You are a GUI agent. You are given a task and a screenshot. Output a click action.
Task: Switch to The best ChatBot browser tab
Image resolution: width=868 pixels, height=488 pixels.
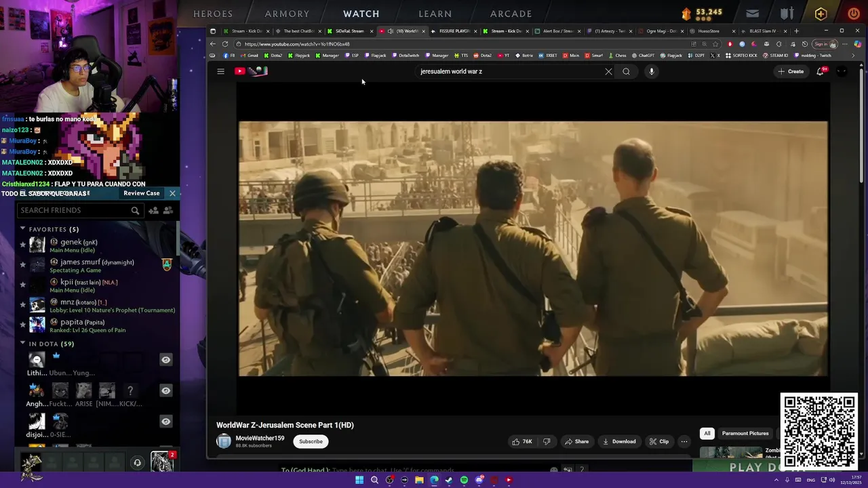[297, 31]
